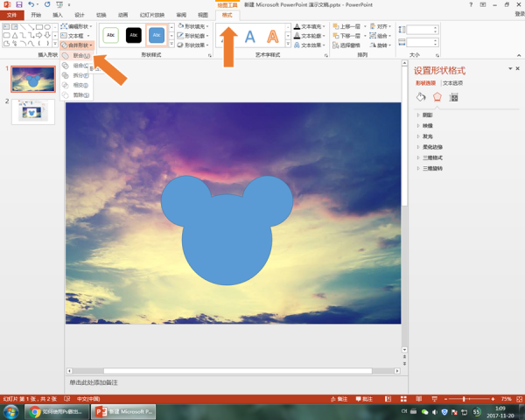Choose the blue A WordArt style

click(249, 37)
